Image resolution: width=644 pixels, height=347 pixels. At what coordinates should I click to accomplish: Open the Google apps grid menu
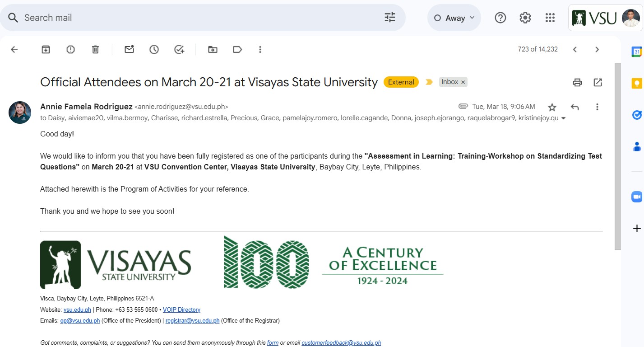[x=550, y=18]
